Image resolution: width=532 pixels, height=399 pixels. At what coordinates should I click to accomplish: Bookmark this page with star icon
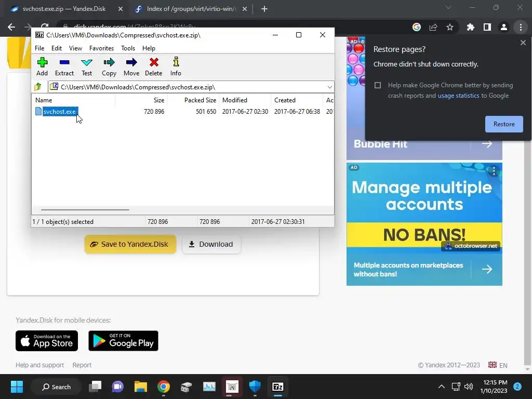point(450,27)
